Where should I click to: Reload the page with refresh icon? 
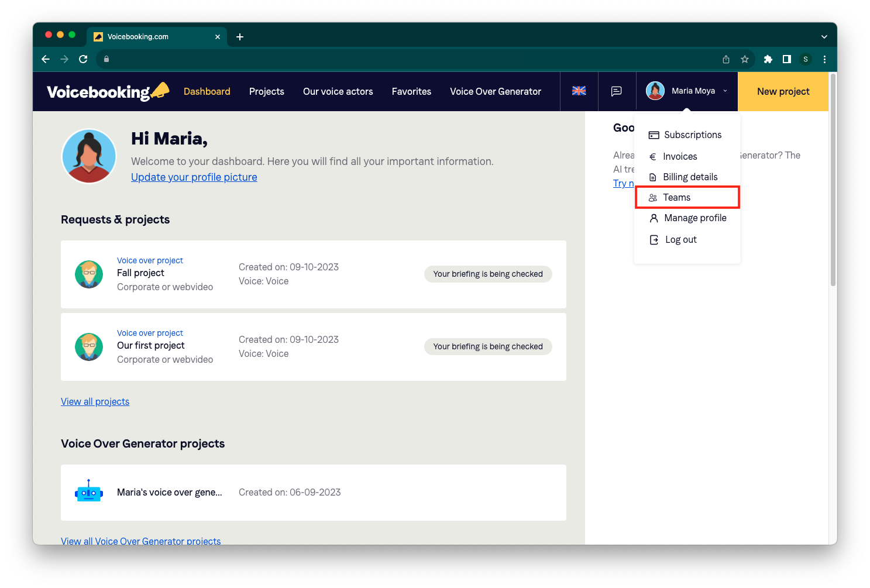83,59
